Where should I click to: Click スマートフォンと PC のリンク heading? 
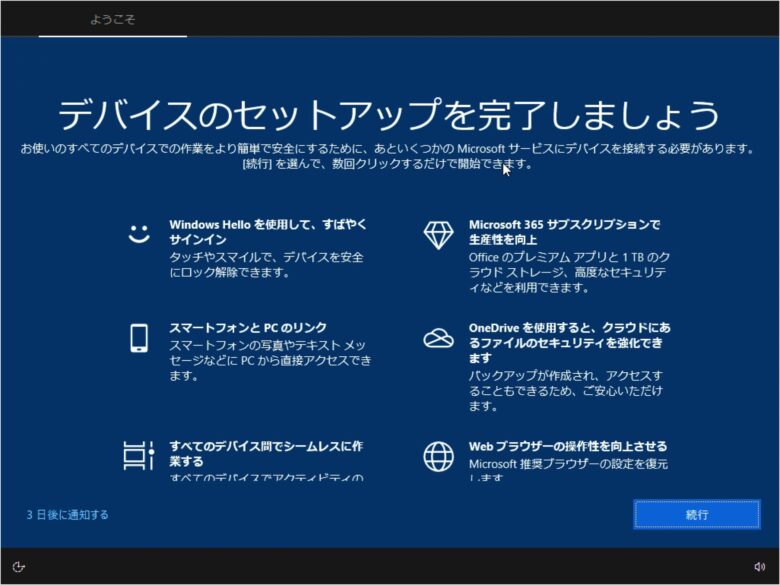pos(248,328)
